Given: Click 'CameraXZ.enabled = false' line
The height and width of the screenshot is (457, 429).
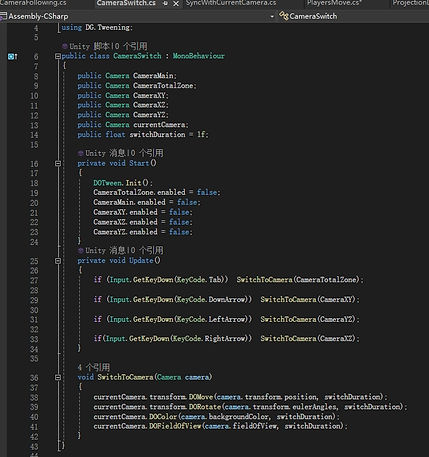Looking at the screenshot, I should [x=143, y=222].
